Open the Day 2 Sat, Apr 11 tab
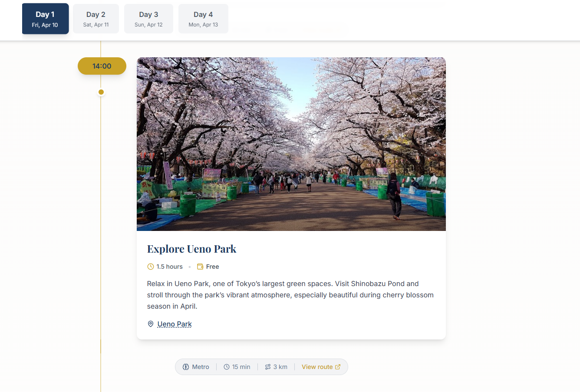The width and height of the screenshot is (580, 392). click(x=96, y=19)
